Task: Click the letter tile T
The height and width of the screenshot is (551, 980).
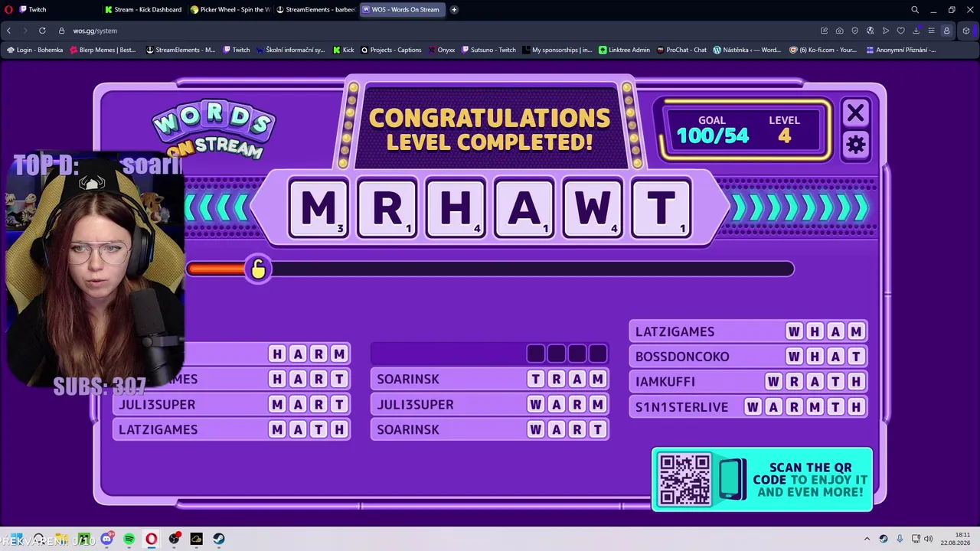Action: pos(661,208)
